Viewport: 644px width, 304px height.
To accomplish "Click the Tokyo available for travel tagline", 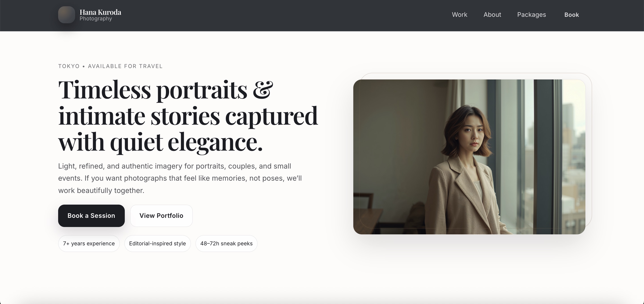I will [110, 66].
